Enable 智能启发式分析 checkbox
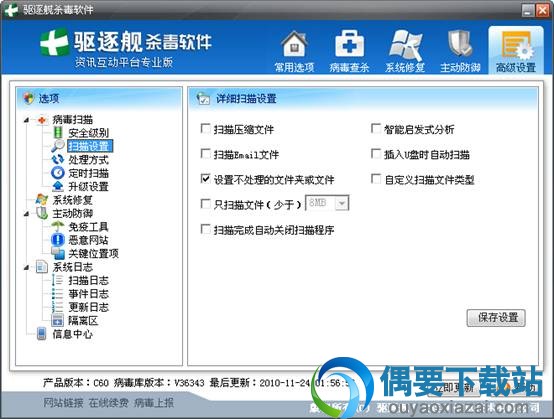 click(x=376, y=129)
